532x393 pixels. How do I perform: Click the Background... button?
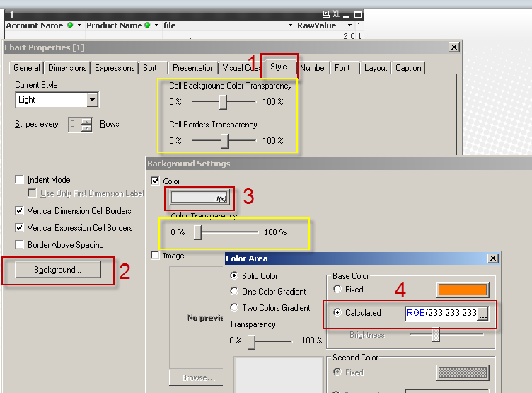[x=58, y=270]
